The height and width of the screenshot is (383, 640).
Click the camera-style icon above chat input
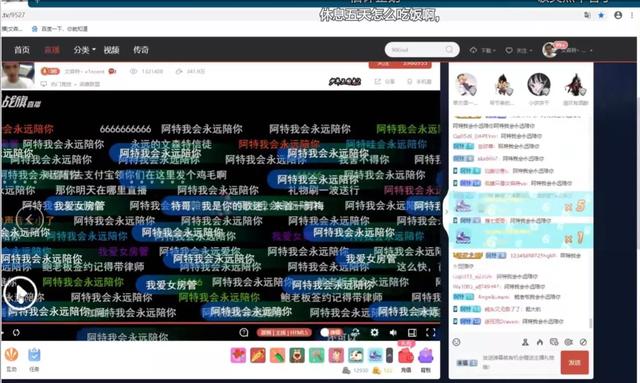(568, 342)
